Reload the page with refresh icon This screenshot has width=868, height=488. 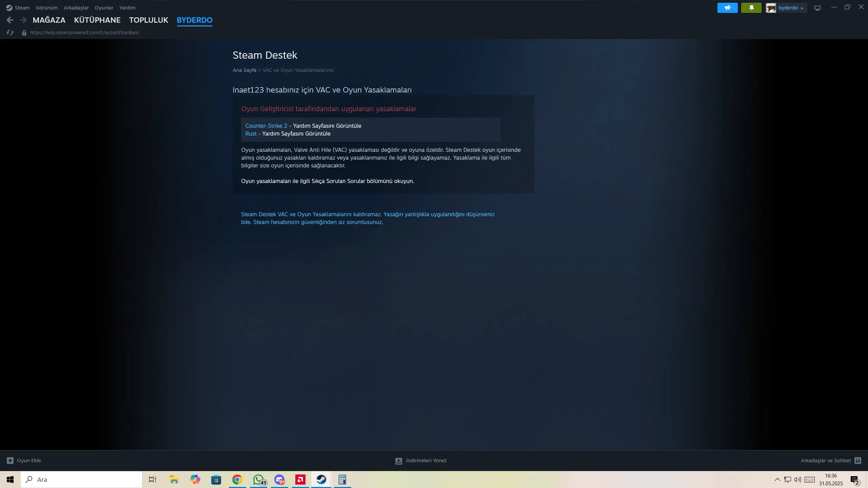click(x=10, y=33)
